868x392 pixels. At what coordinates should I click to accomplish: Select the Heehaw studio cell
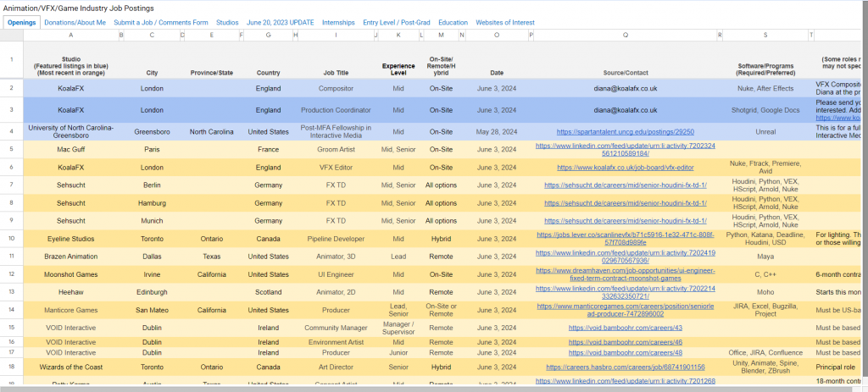point(71,292)
